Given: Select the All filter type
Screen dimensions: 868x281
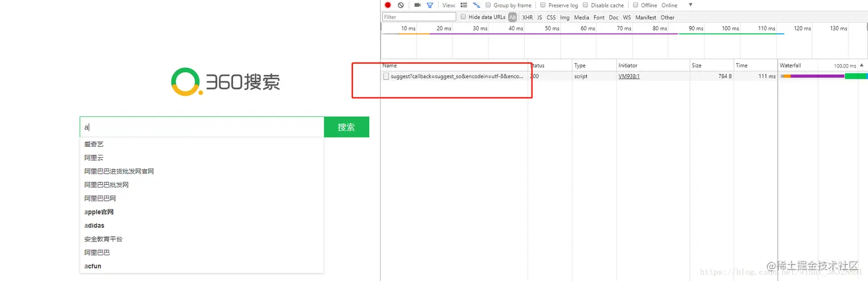Looking at the screenshot, I should (513, 17).
